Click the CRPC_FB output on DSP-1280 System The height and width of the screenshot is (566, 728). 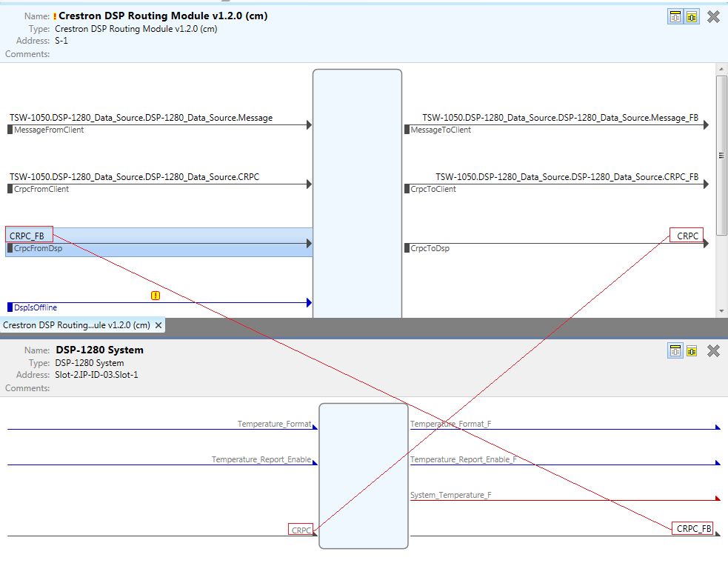694,528
